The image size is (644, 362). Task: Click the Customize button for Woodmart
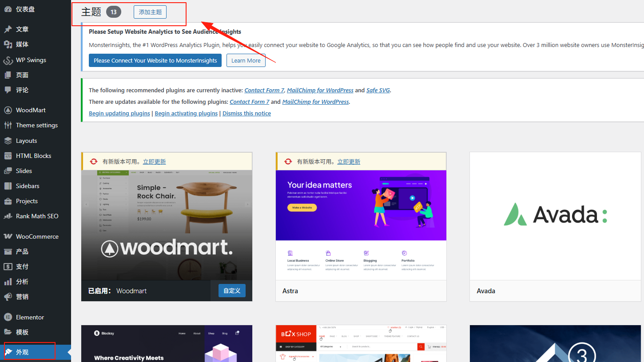point(232,291)
